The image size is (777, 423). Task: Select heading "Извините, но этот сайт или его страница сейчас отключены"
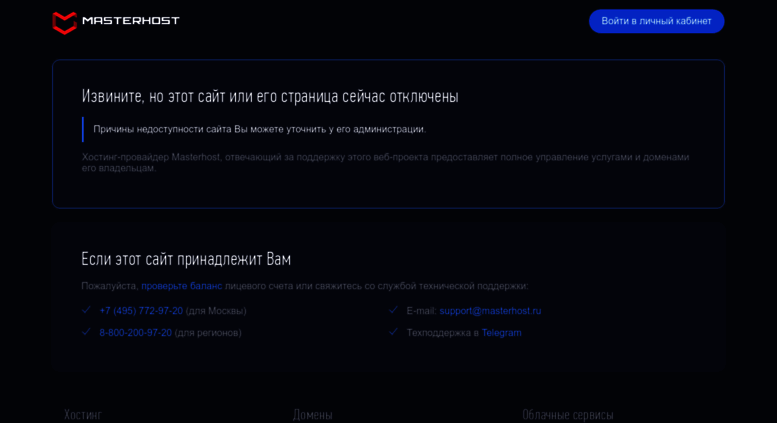coord(270,96)
